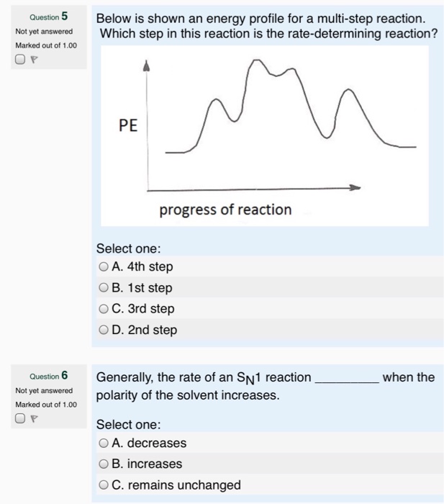Select the 'decreases' radio option
Screen dimensions: 444x504
click(104, 443)
